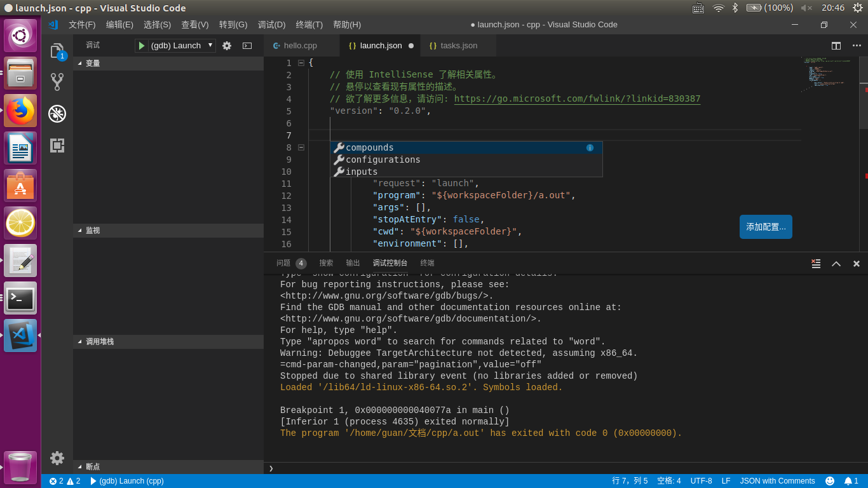Open debug console from debug toolbar icon
The width and height of the screenshot is (868, 488).
pos(247,46)
